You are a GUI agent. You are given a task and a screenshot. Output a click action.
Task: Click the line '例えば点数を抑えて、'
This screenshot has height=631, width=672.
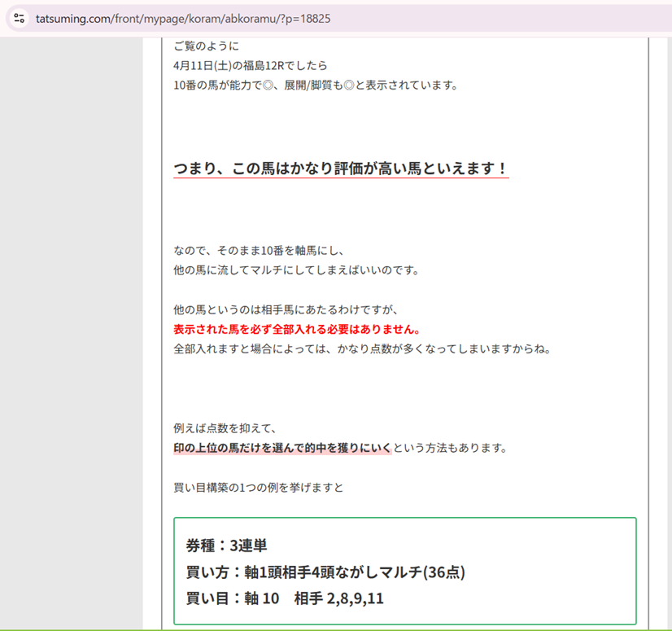226,427
